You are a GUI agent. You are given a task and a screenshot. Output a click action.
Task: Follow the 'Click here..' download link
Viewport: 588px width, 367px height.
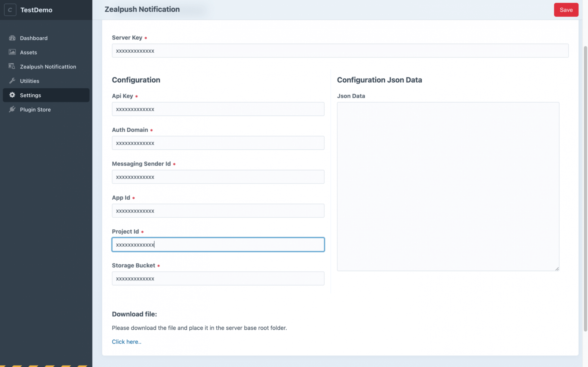pyautogui.click(x=126, y=342)
